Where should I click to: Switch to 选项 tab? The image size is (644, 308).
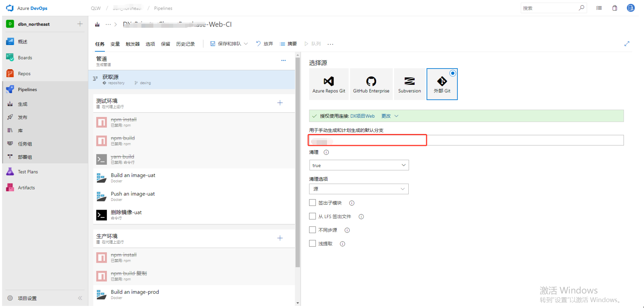pyautogui.click(x=150, y=44)
